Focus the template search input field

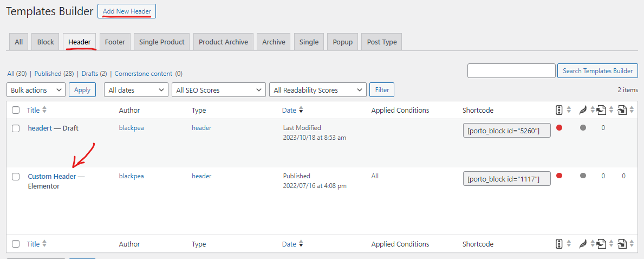(x=511, y=71)
